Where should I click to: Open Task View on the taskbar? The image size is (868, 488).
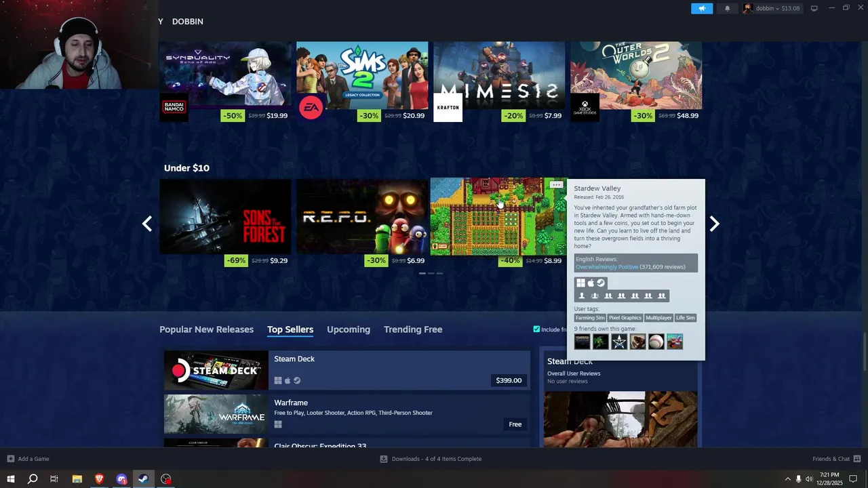coord(54,479)
